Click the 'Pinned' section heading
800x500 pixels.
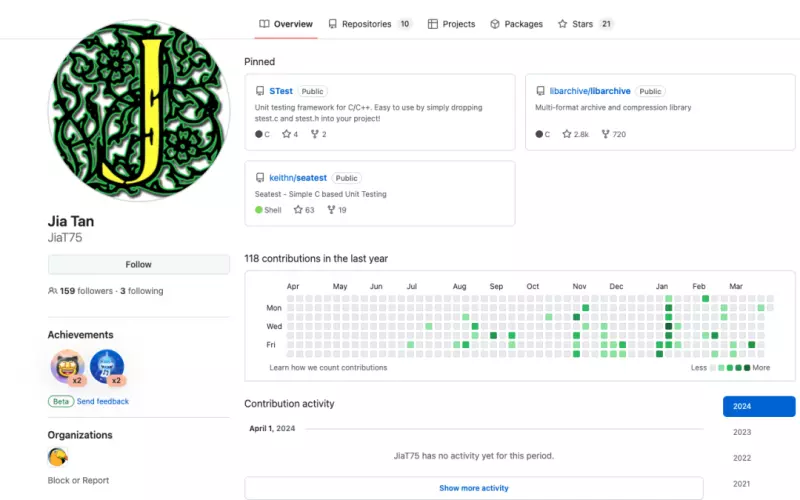(x=259, y=62)
